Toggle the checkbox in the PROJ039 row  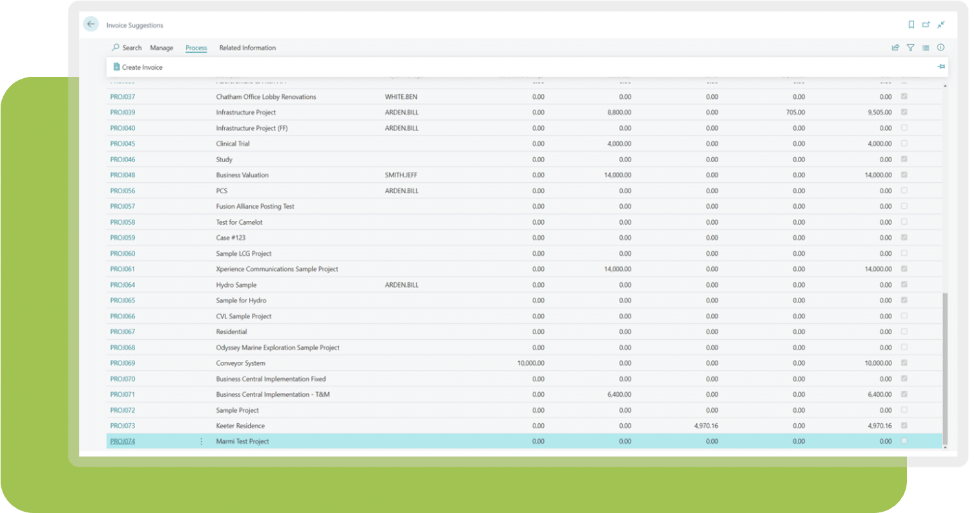(x=904, y=112)
